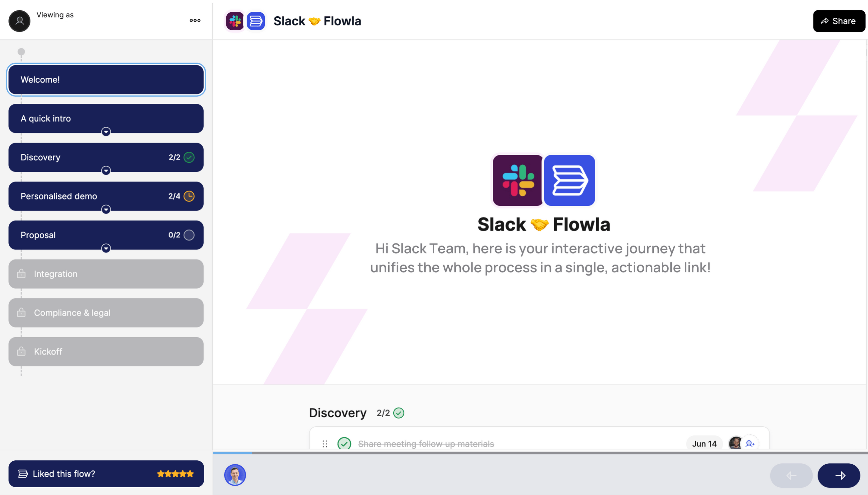Click the assignee photo on task row

735,443
